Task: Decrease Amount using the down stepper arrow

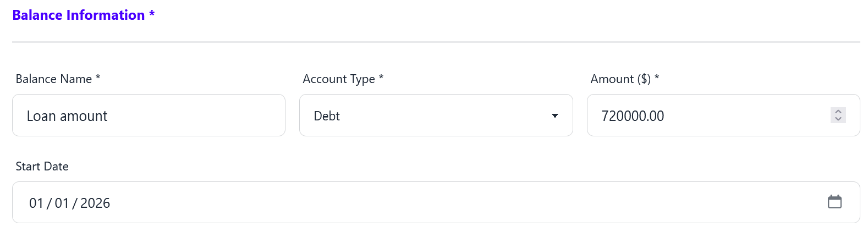Action: (838, 119)
